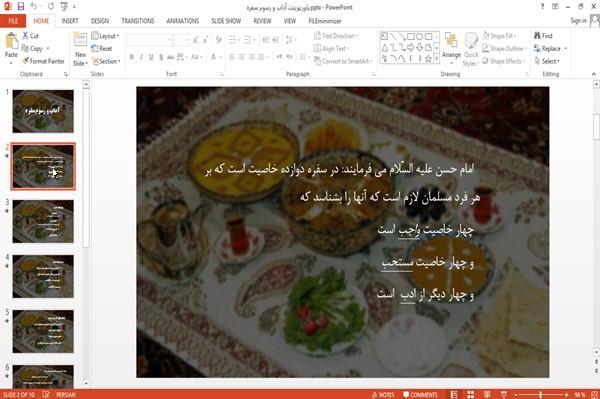This screenshot has width=600, height=399.
Task: Open the FILE tab
Action: (x=13, y=21)
